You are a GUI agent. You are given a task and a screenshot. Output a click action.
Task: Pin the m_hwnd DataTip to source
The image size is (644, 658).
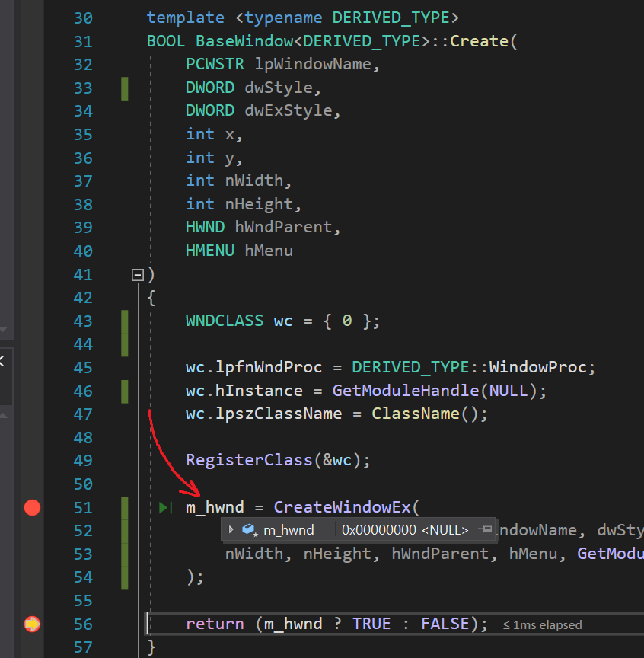click(x=485, y=529)
